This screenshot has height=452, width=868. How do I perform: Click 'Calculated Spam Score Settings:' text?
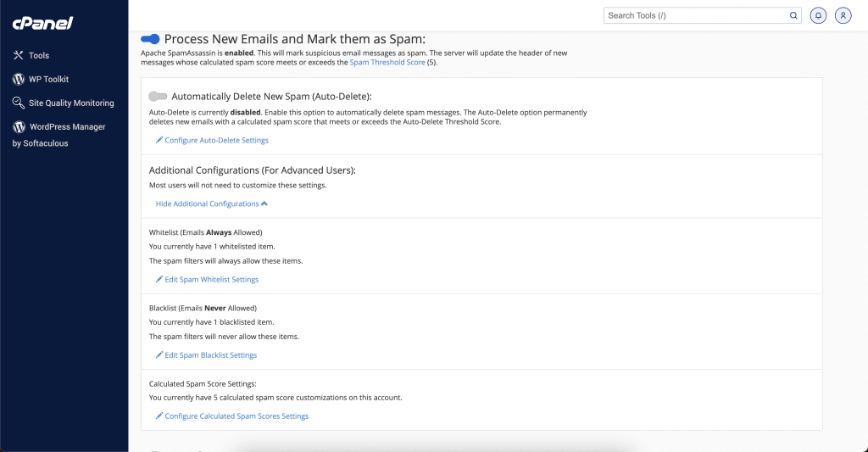tap(203, 383)
